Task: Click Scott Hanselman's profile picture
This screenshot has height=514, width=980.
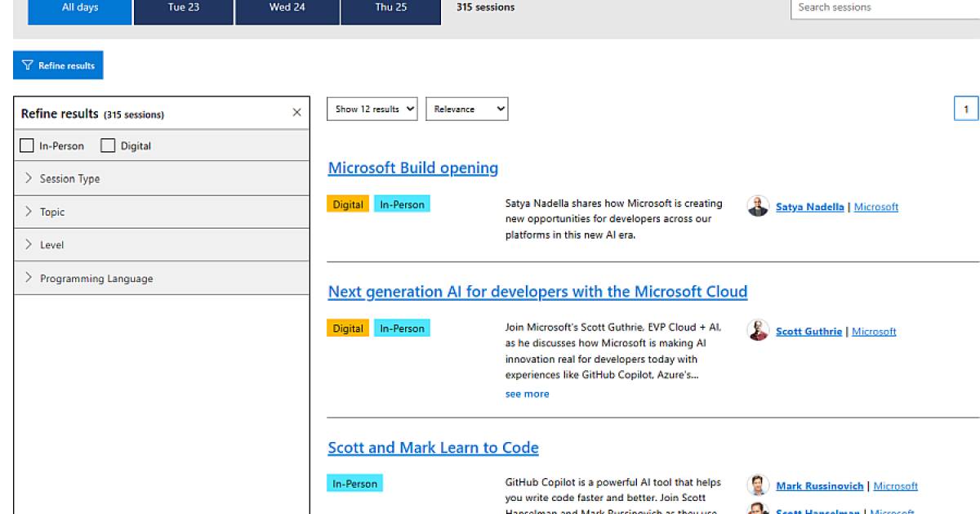Action: coord(758,510)
